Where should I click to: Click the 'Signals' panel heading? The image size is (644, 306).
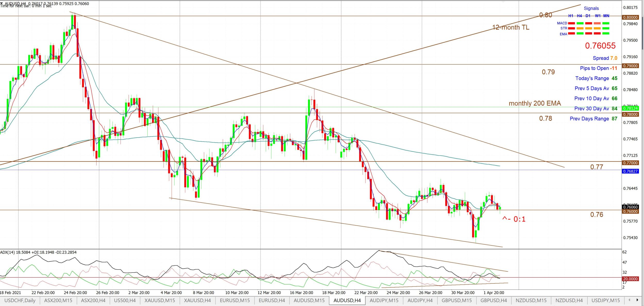(x=591, y=8)
